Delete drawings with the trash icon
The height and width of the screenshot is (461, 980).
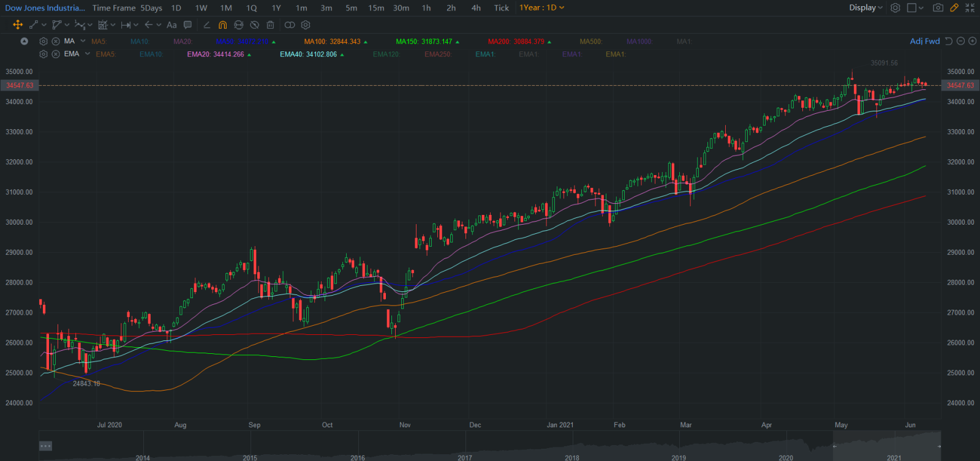270,25
